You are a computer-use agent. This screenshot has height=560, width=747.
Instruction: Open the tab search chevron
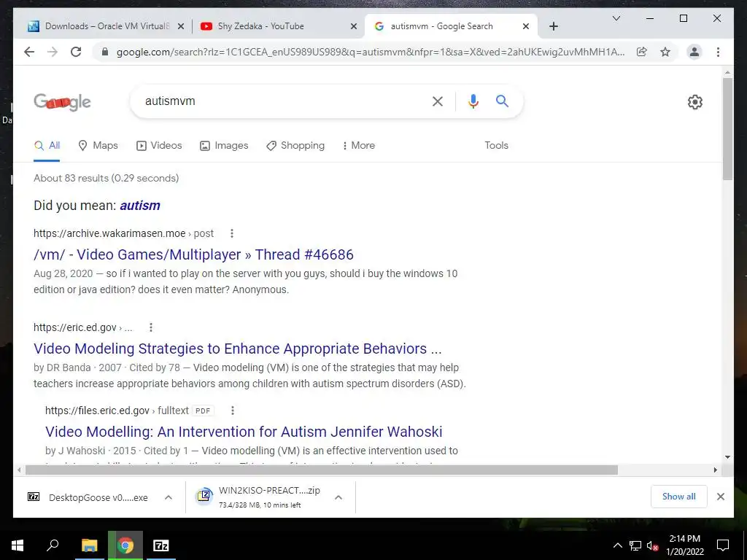click(x=616, y=18)
